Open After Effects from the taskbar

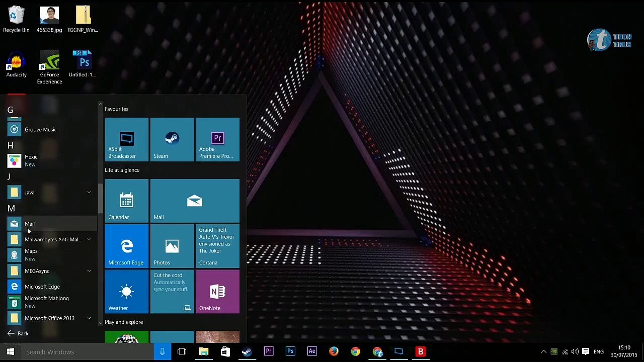coord(312,352)
